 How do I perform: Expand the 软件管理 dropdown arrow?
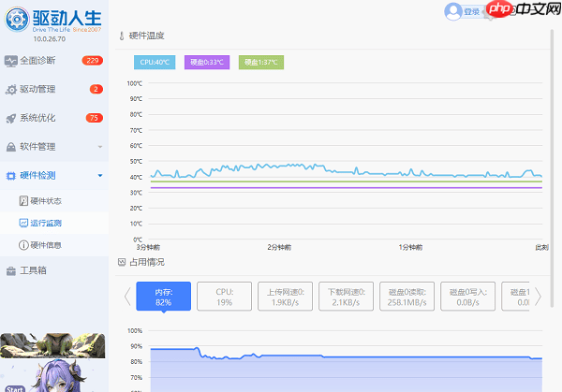100,147
